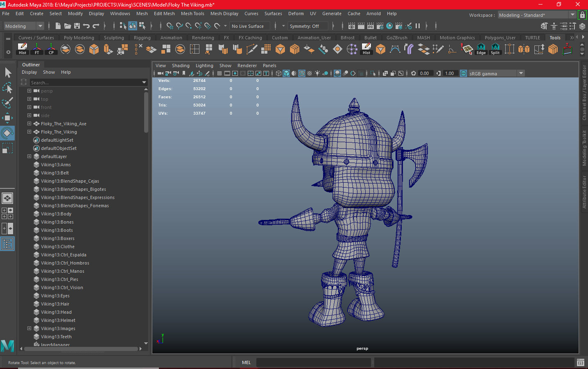The height and width of the screenshot is (369, 588).
Task: Click the Split shelf tool
Action: pyautogui.click(x=495, y=49)
